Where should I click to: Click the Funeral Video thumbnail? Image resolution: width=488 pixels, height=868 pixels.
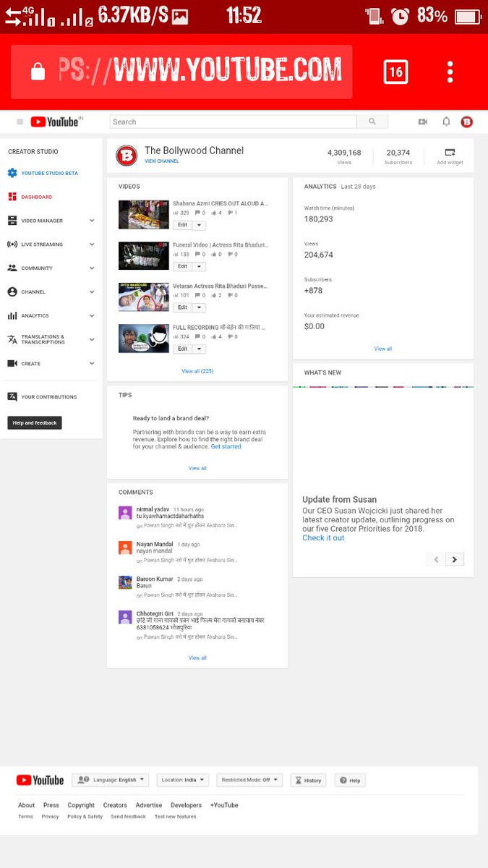(144, 255)
